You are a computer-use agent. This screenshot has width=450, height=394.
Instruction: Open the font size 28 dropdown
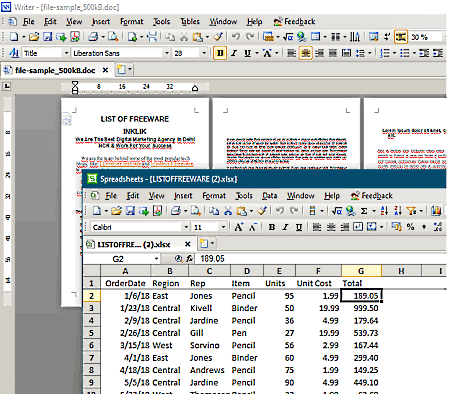204,53
